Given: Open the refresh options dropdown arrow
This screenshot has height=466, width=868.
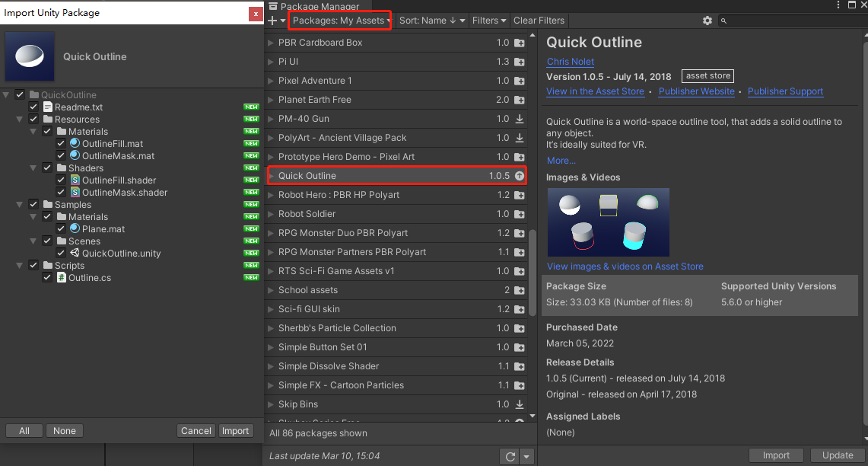Looking at the screenshot, I should click(x=526, y=457).
